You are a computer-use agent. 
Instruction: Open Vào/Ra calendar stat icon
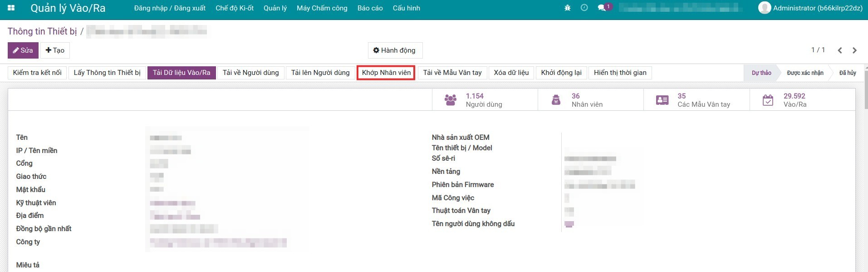tap(768, 100)
